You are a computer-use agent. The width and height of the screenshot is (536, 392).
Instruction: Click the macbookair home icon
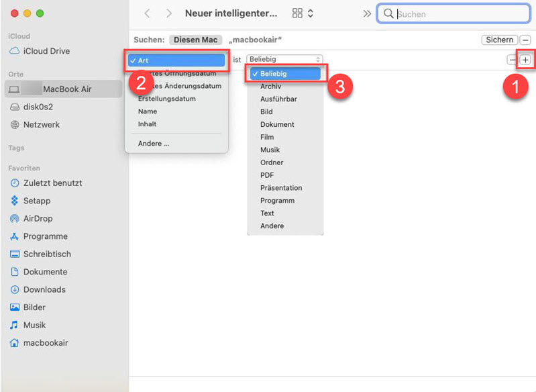pyautogui.click(x=14, y=343)
